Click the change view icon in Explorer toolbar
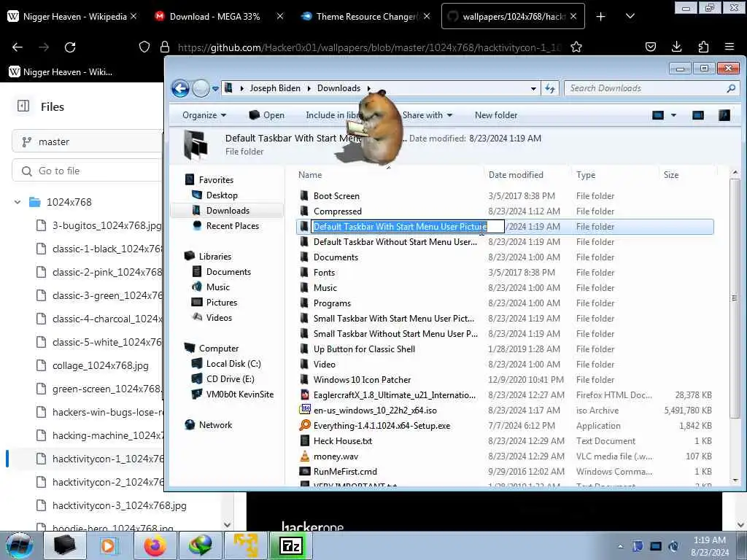Screen dimensions: 747x560 tap(658, 115)
